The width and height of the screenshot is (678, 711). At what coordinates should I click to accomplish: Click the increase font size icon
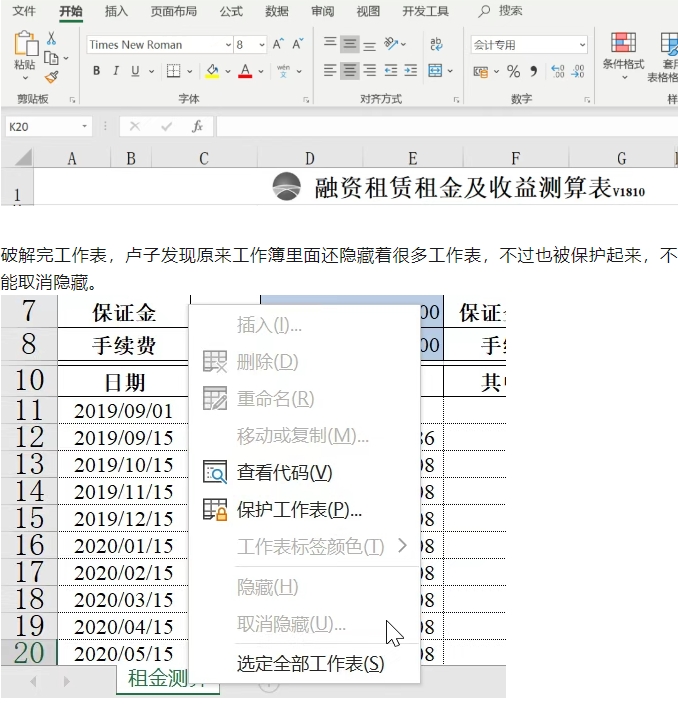277,45
